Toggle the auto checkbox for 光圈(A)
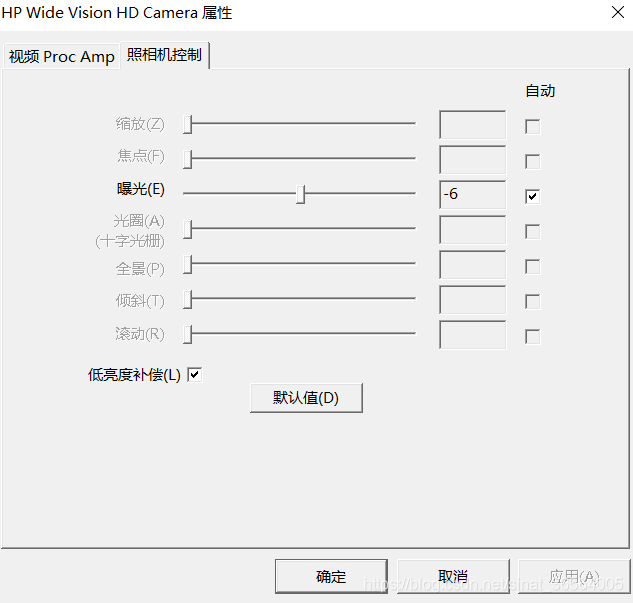The image size is (633, 603). coord(532,232)
